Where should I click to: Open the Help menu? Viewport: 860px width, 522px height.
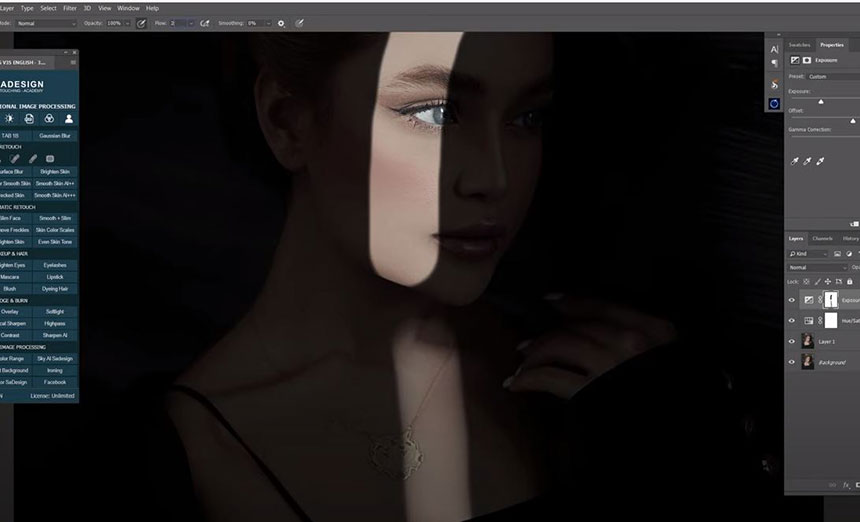point(152,8)
